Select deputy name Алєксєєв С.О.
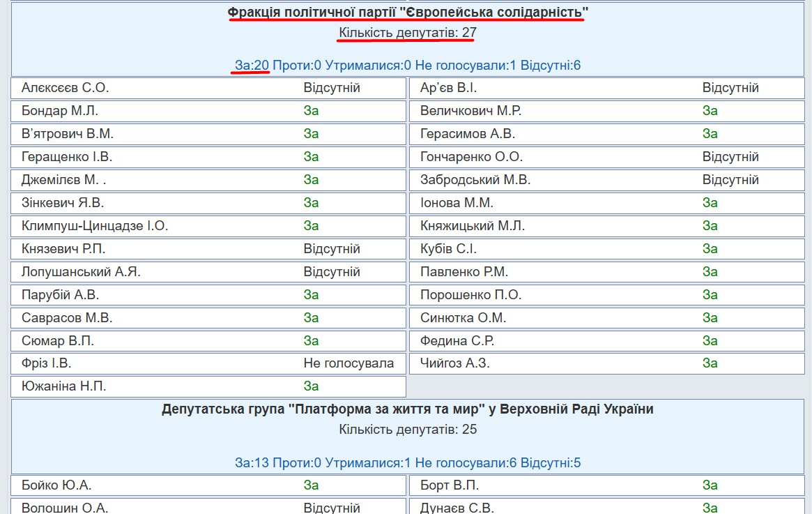The width and height of the screenshot is (812, 514). click(x=66, y=88)
